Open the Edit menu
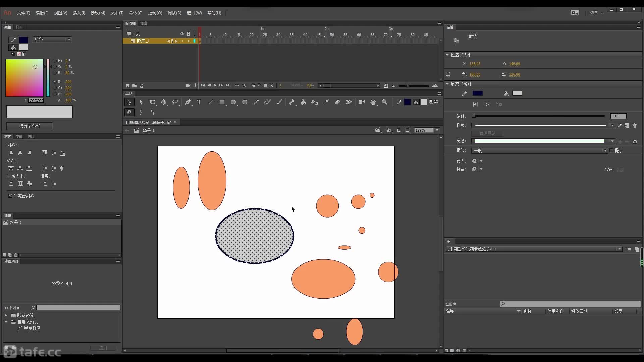Screen dimensions: 644x362 [x=42, y=13]
